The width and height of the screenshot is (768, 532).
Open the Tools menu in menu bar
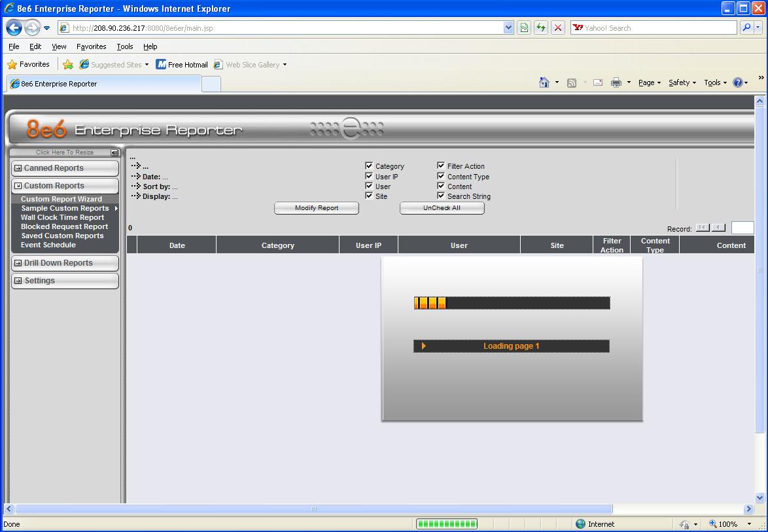[x=124, y=46]
